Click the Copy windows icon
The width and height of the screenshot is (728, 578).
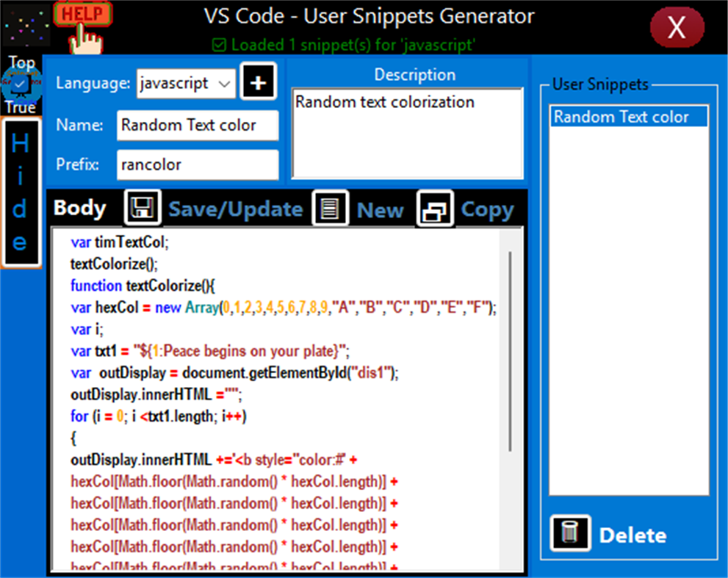pyautogui.click(x=435, y=209)
